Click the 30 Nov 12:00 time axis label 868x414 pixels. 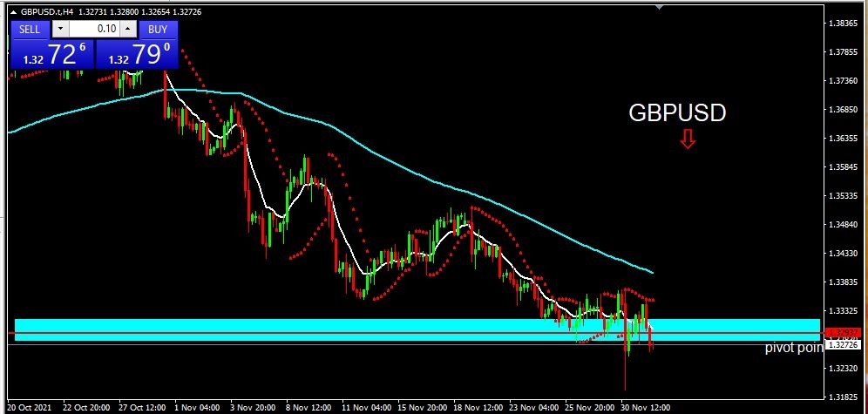point(647,407)
